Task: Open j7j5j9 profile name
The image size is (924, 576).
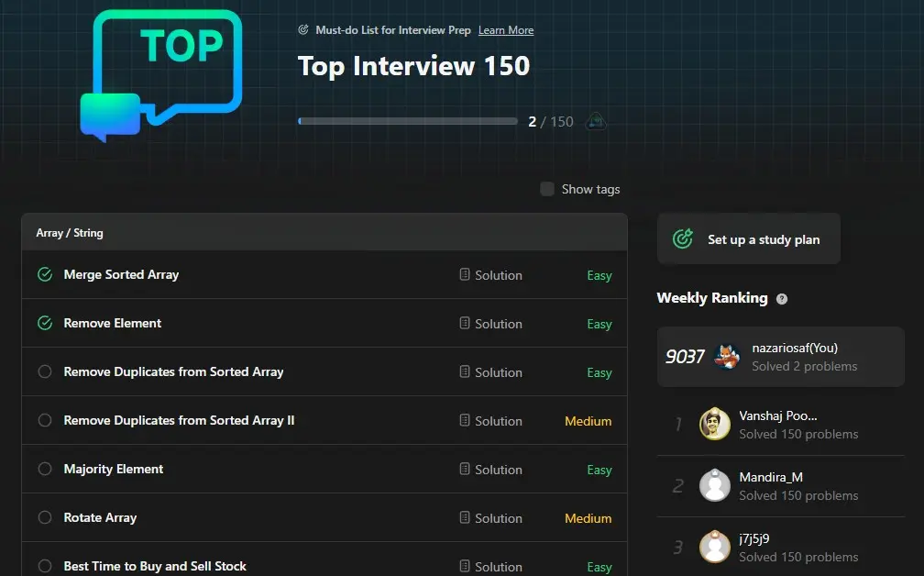Action: 753,539
